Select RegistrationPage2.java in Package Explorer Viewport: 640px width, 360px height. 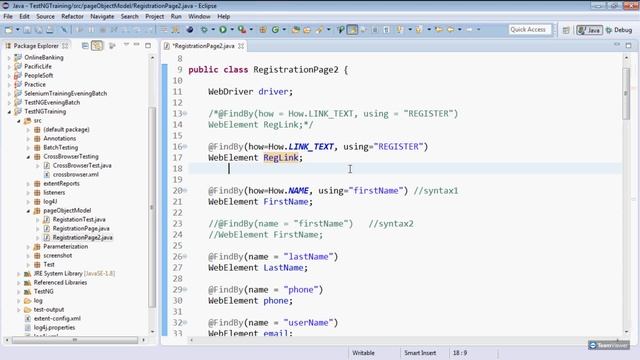82,238
